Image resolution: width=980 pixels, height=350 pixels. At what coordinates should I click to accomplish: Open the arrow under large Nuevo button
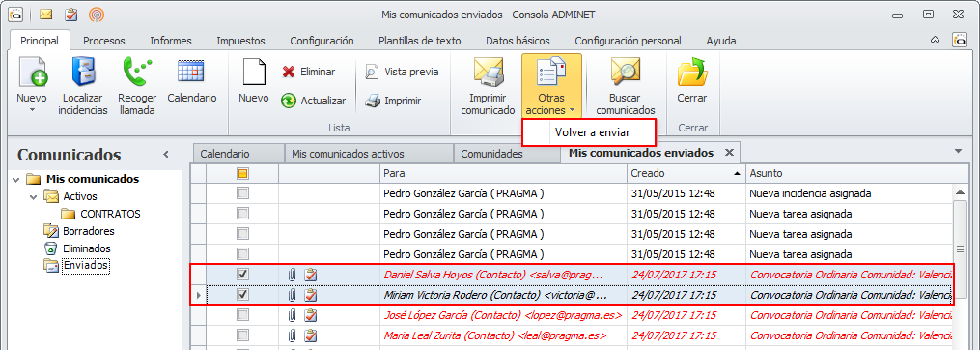32,110
